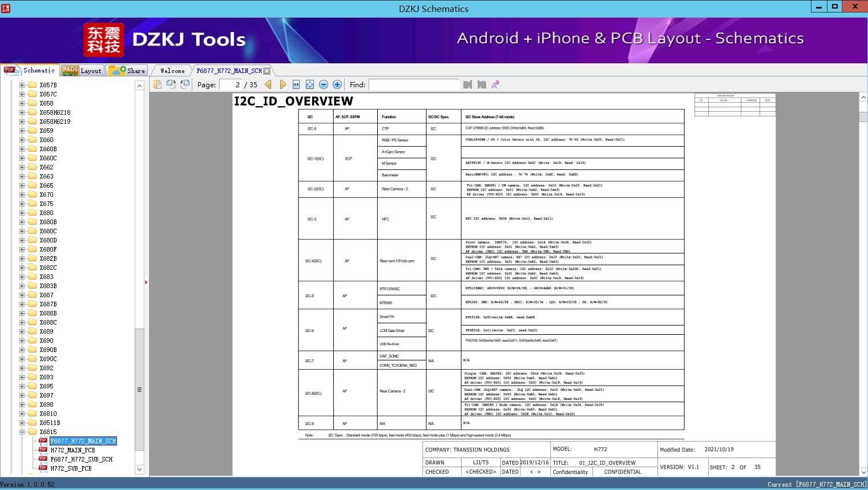868x490 pixels.
Task: Find previous search match
Action: 468,84
